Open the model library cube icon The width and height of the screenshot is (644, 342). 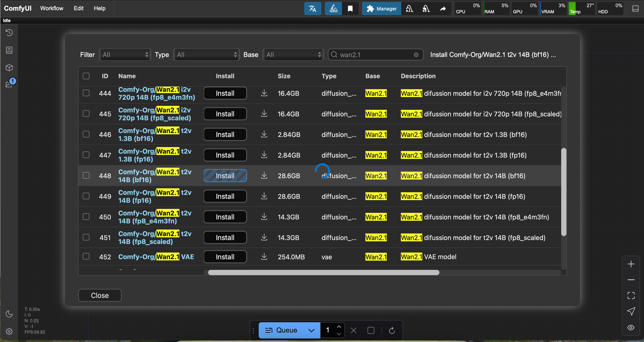coord(9,68)
